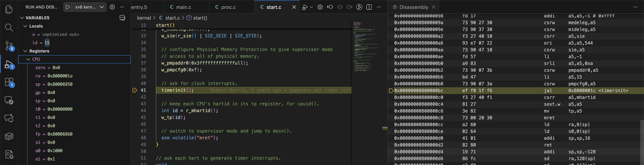Image resolution: width=644 pixels, height=165 pixels.
Task: Split the editor to the right
Action: pos(369,7)
